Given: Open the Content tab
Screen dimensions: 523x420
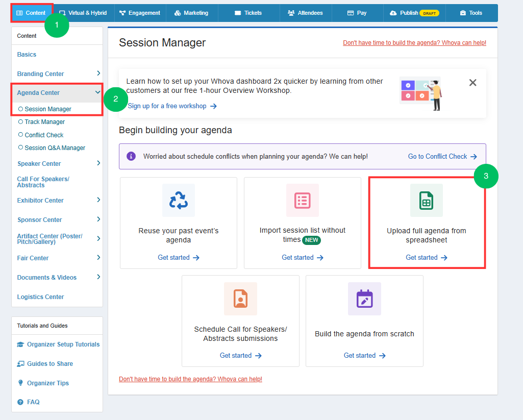Looking at the screenshot, I should tap(31, 13).
